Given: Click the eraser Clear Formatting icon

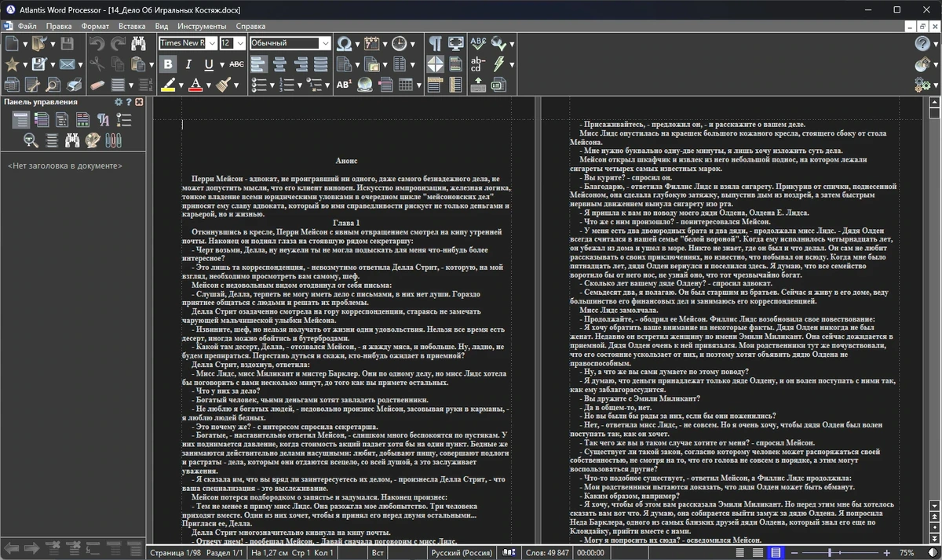Looking at the screenshot, I should click(x=97, y=85).
